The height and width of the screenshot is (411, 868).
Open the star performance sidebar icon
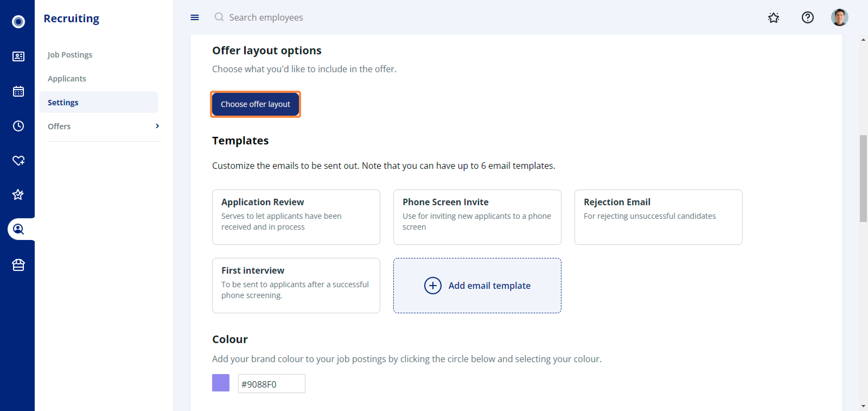pos(18,195)
